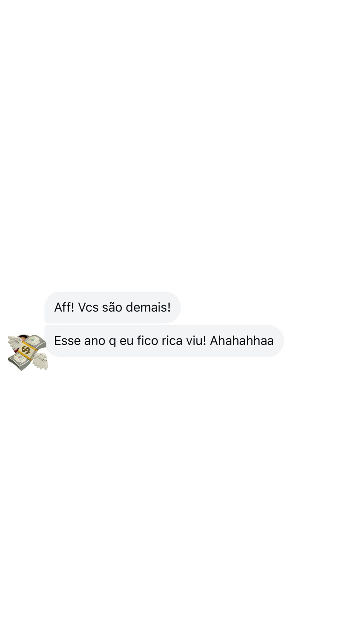Tap the green banknote of the money emoji

[x=35, y=342]
